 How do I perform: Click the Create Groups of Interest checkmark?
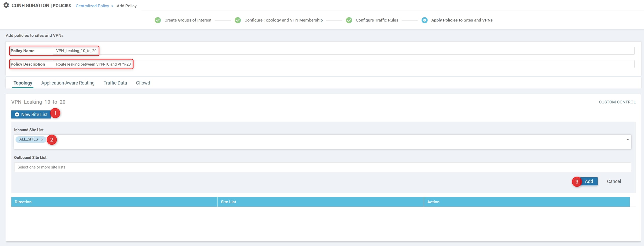click(x=158, y=20)
